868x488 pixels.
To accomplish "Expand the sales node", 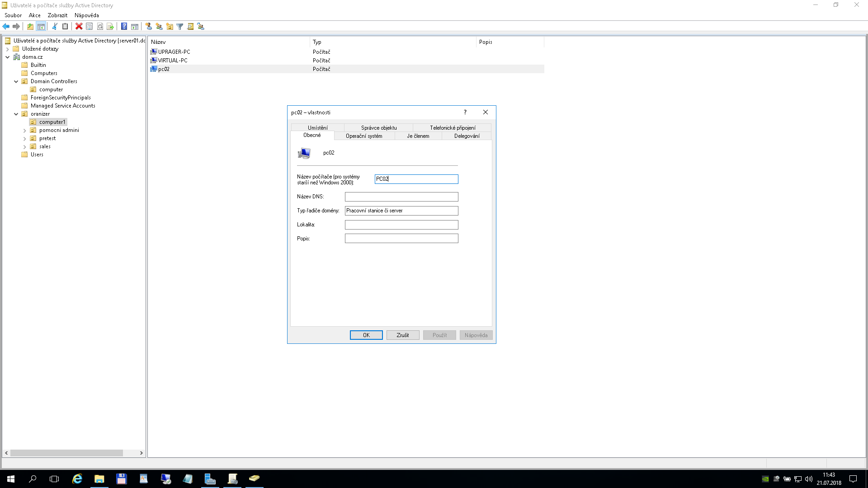I will click(x=25, y=147).
